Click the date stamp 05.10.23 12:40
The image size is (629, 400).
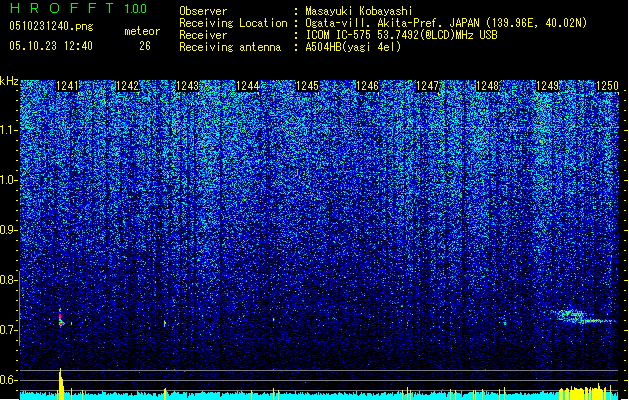coord(51,46)
